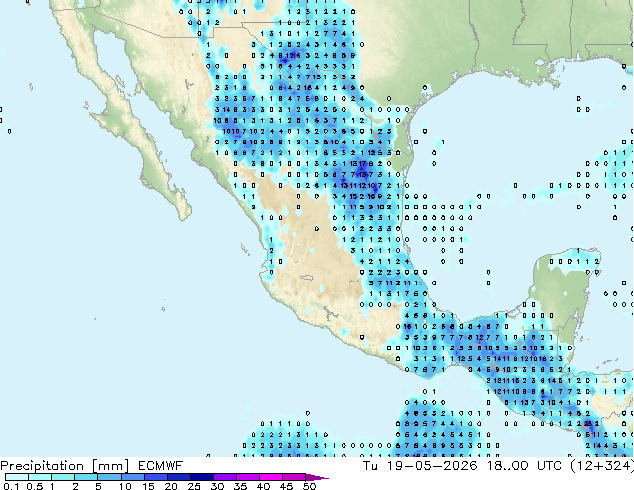Click the 25–30 mm dark navy legend swatch
634x490 pixels.
[x=201, y=477]
